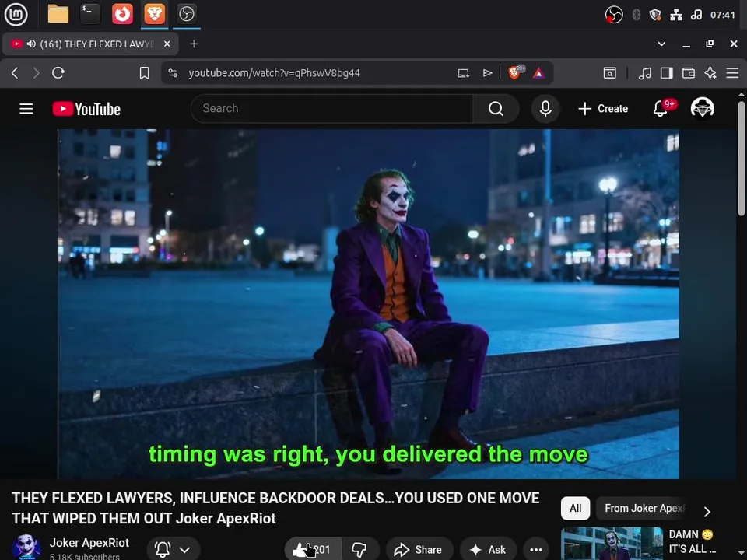The image size is (747, 560).
Task: Open the DAMN IT'S ALL recommended thumbnail
Action: 612,544
